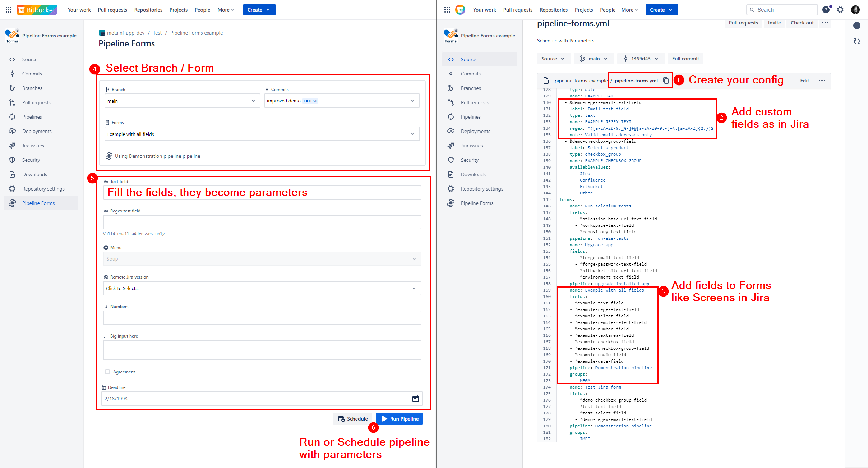Viewport: 868px width, 468px height.
Task: Open Pipelines in left sidebar
Action: (32, 117)
